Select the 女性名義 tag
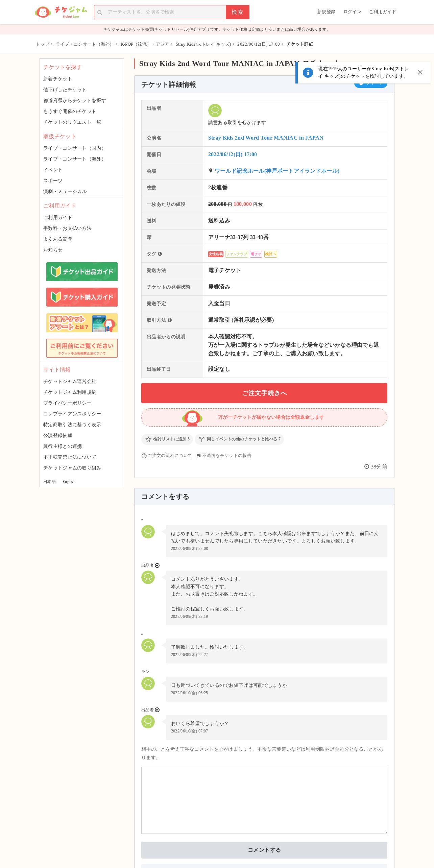This screenshot has height=868, width=434. (x=216, y=254)
